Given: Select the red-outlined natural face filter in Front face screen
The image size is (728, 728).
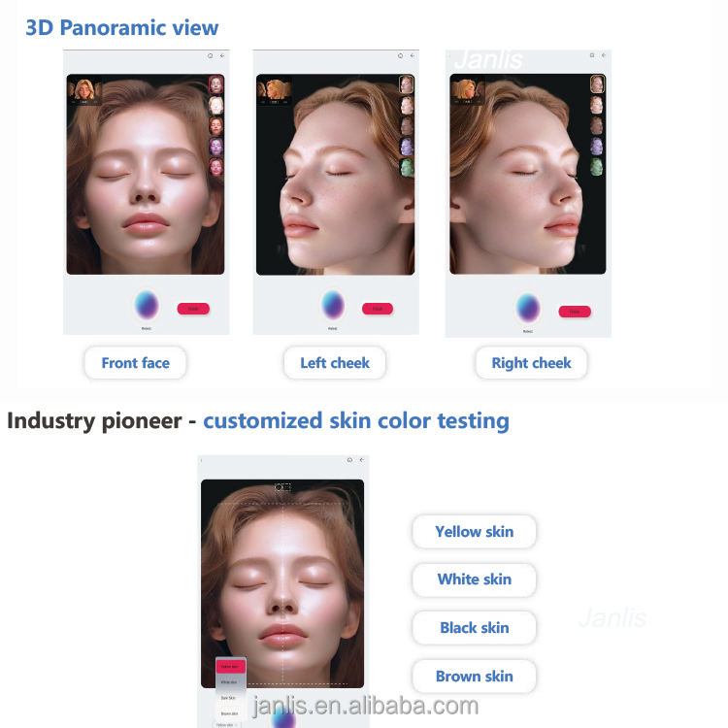Looking at the screenshot, I should 216,85.
